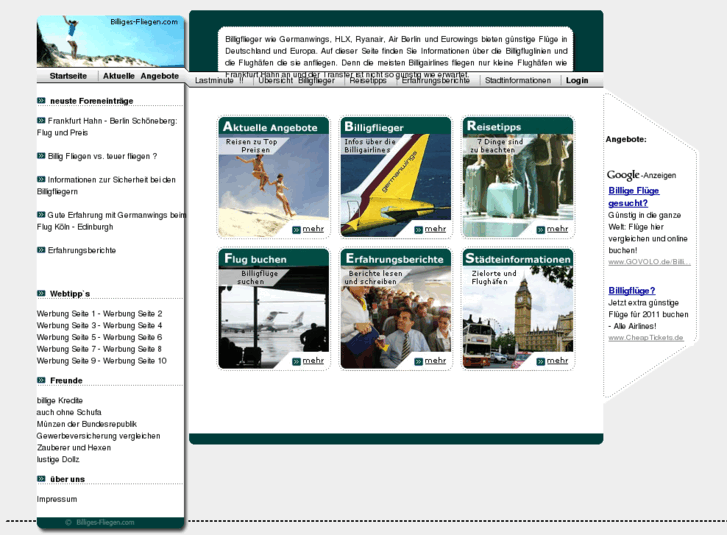727x545 pixels.
Task: Open 'Gute Erfahrung mit Germanwings' forum entry
Action: pyautogui.click(x=111, y=221)
